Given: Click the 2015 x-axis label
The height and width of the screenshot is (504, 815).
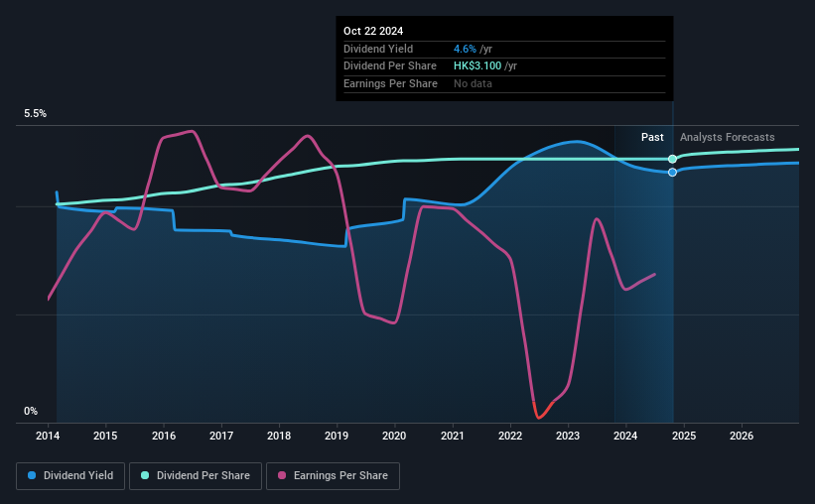Looking at the screenshot, I should pyautogui.click(x=105, y=436).
